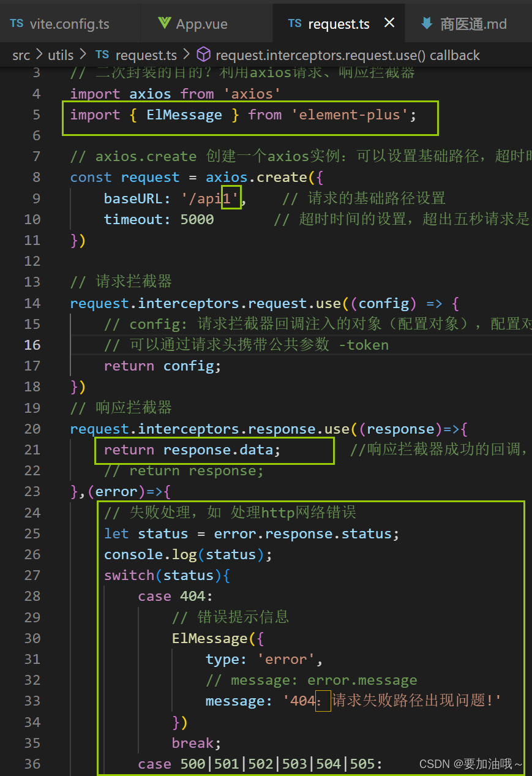532x776 pixels.
Task: Click line number 36 in the gutter
Action: click(32, 764)
